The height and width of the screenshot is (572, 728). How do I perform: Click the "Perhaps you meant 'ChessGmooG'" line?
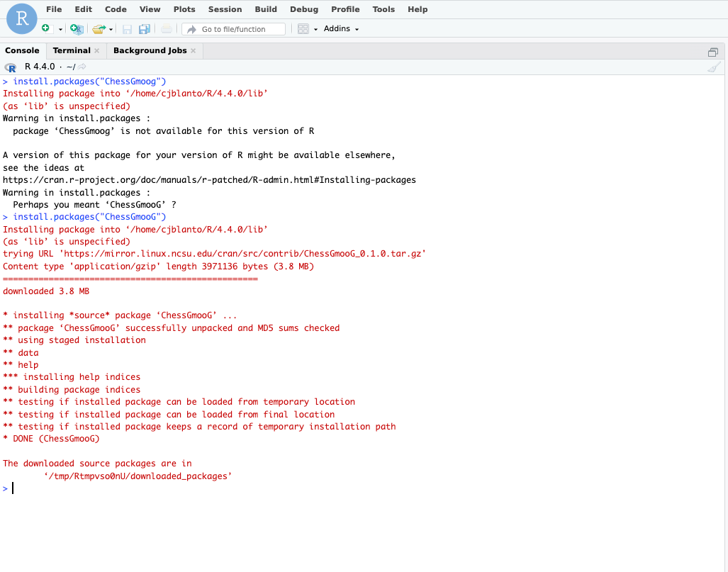click(94, 205)
